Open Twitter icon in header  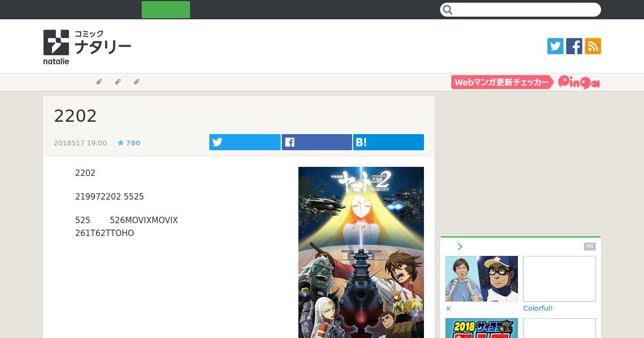555,46
